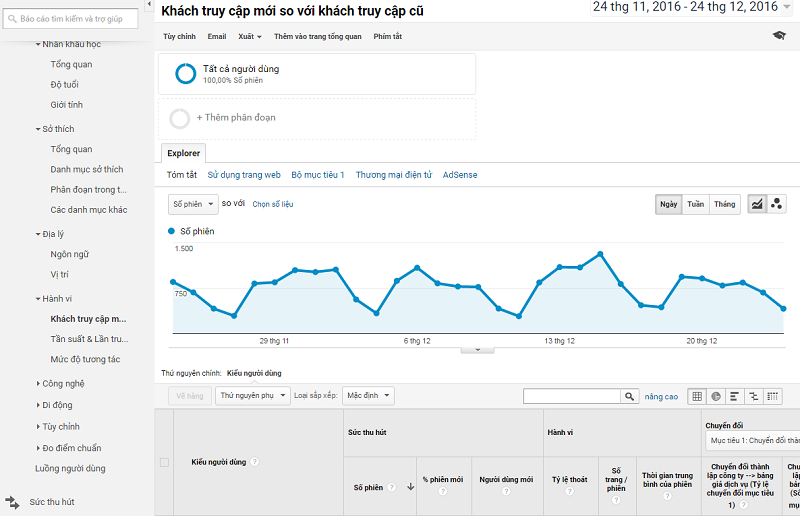The height and width of the screenshot is (516, 800).
Task: Open the graduation cap education icon
Action: click(779, 36)
